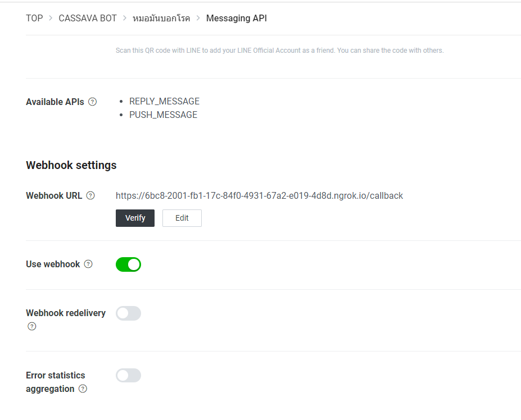Click the Verify button
521x420 pixels.
pos(135,218)
